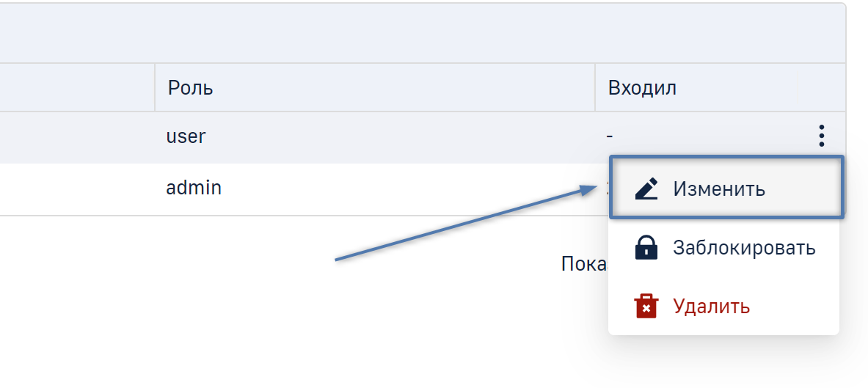Sort by the Роль column header
868x388 pixels.
tap(190, 88)
